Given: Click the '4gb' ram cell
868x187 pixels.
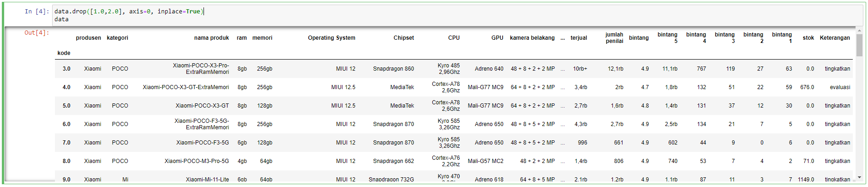Looking at the screenshot, I should (242, 161).
